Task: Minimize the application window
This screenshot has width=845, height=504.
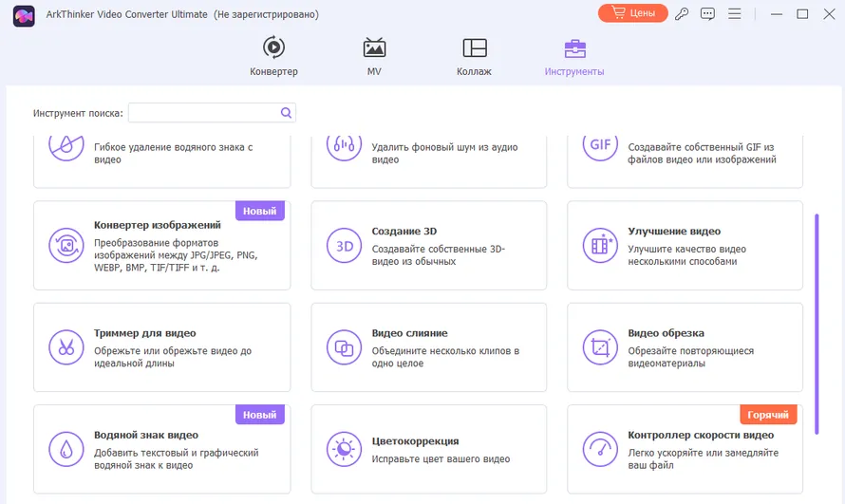Action: pyautogui.click(x=777, y=14)
